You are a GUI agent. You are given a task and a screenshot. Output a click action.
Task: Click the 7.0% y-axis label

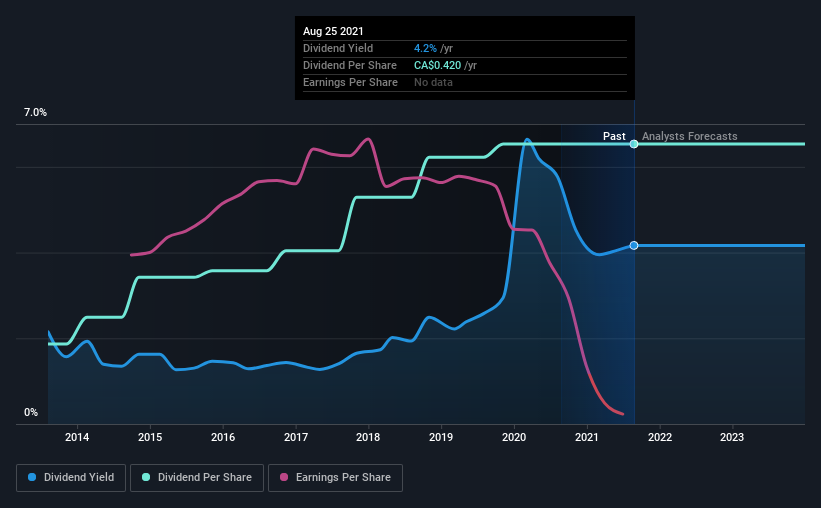pos(35,113)
